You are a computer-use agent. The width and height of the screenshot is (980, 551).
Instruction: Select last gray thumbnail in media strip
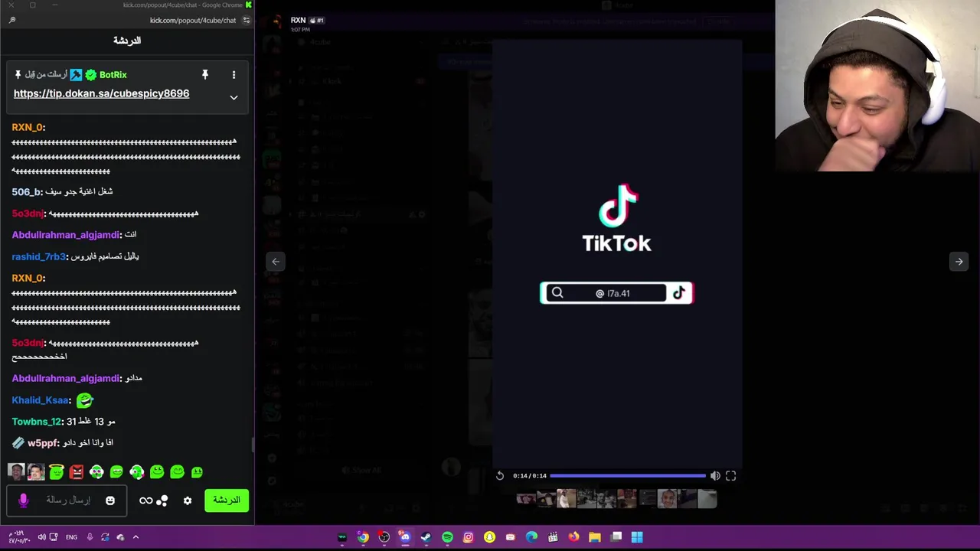pyautogui.click(x=707, y=499)
